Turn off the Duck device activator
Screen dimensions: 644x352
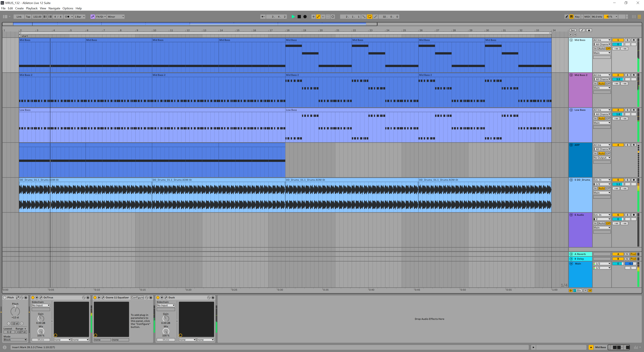[x=158, y=298]
